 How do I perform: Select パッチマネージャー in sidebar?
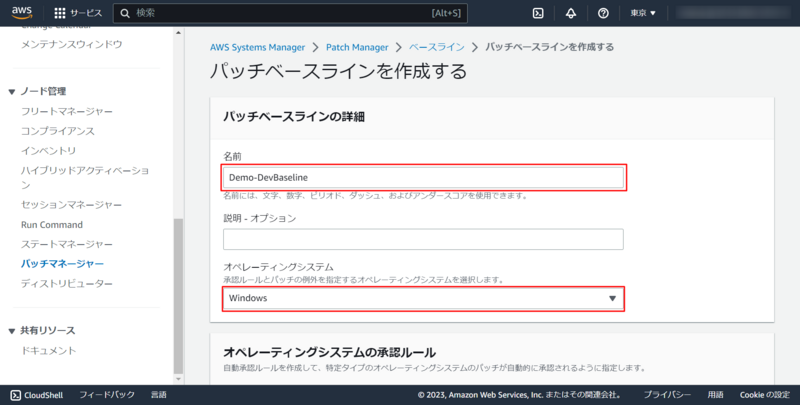click(62, 264)
